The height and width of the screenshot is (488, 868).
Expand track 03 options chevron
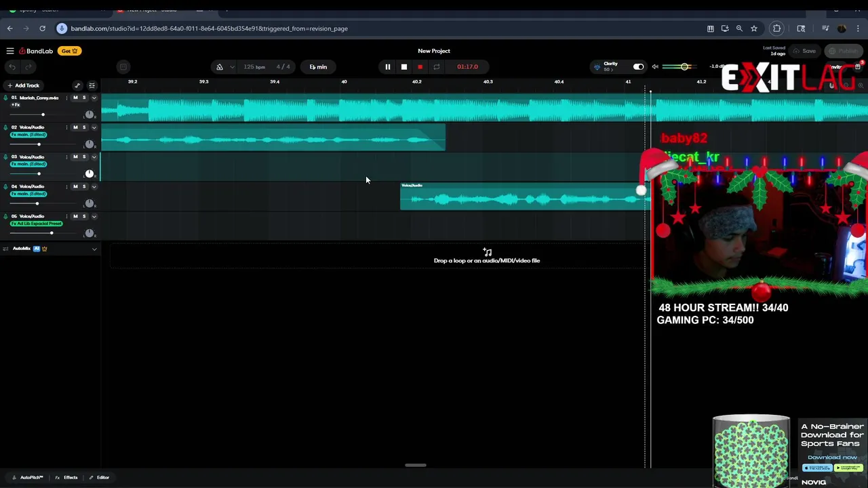tap(94, 157)
